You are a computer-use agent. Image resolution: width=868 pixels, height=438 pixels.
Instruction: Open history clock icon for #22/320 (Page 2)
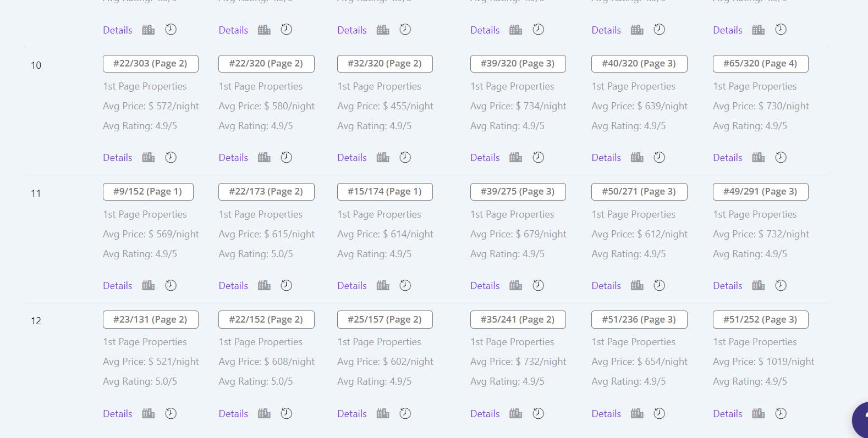pos(287,157)
